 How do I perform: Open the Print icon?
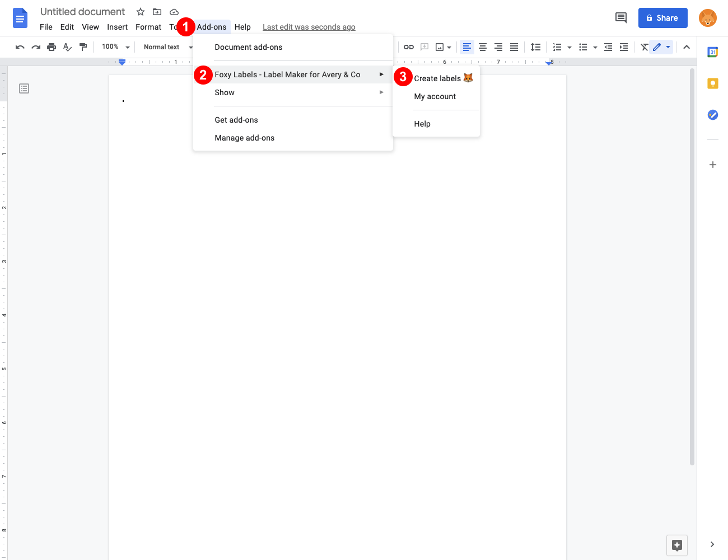(51, 47)
